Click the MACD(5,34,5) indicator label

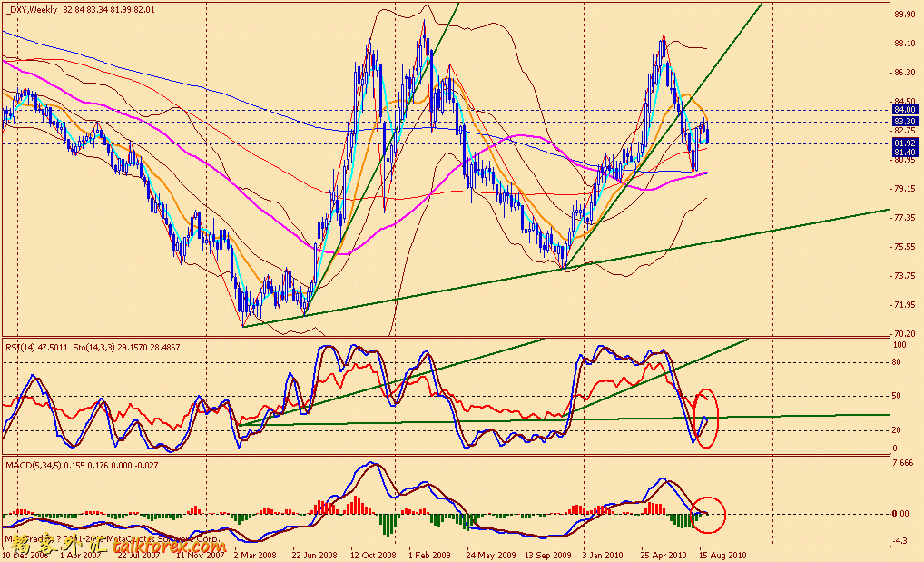click(82, 465)
